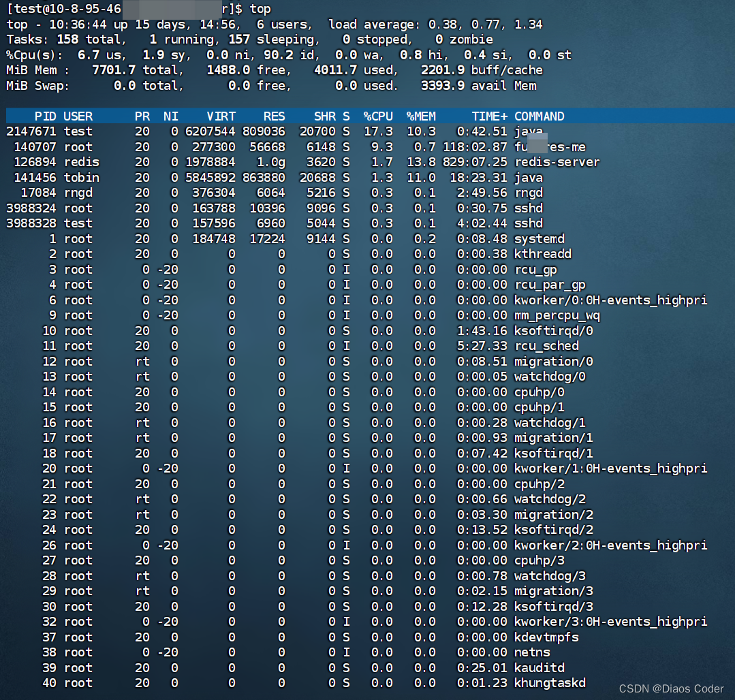Click the ksoftirqd/3 command name
The image size is (735, 700).
pos(554,607)
